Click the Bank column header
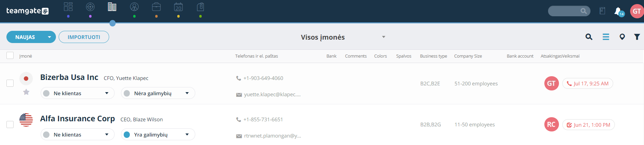Viewport: 644px width, 145px height. 331,56
